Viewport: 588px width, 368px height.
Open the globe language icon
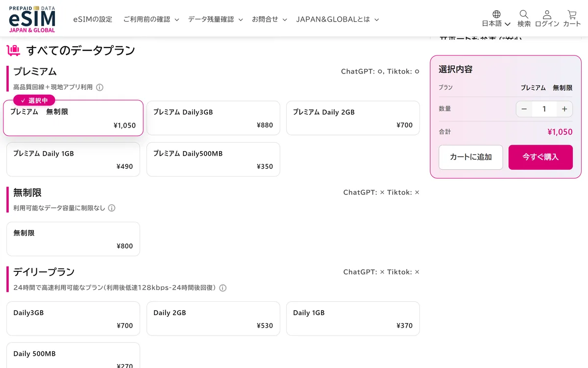click(496, 14)
